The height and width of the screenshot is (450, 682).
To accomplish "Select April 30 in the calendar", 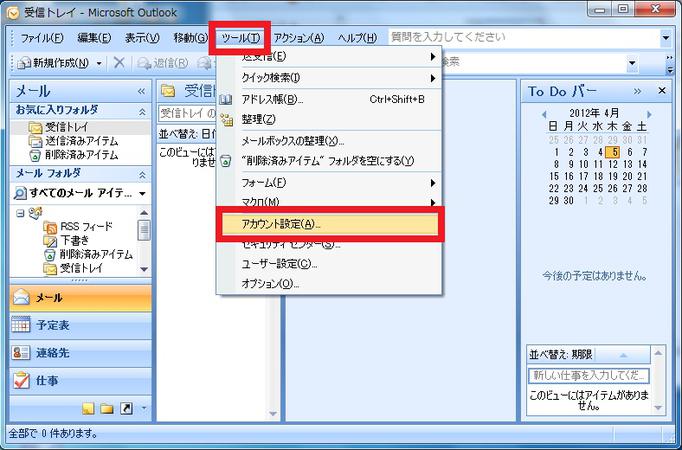I will tap(569, 201).
